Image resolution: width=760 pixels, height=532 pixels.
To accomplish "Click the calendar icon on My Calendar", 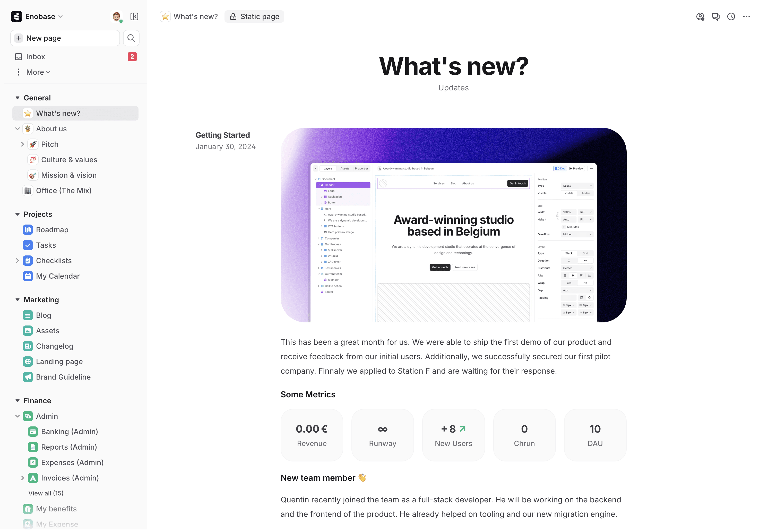I will coord(28,276).
